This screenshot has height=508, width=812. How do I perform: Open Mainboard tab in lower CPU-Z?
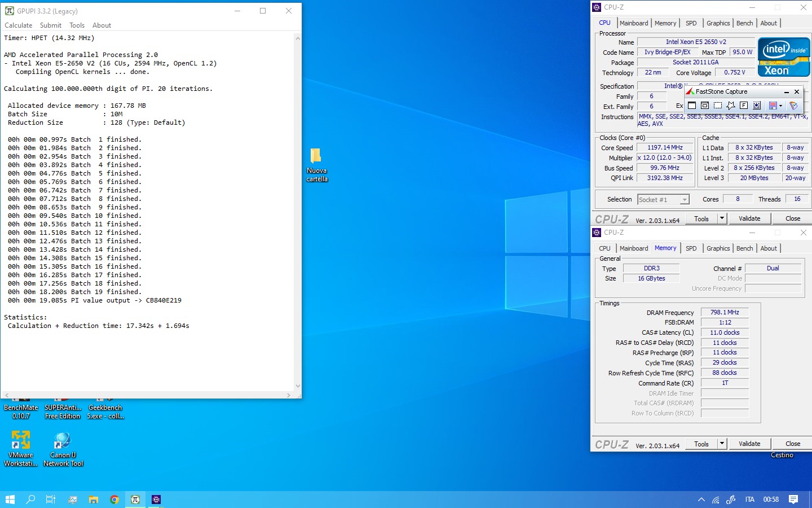634,248
